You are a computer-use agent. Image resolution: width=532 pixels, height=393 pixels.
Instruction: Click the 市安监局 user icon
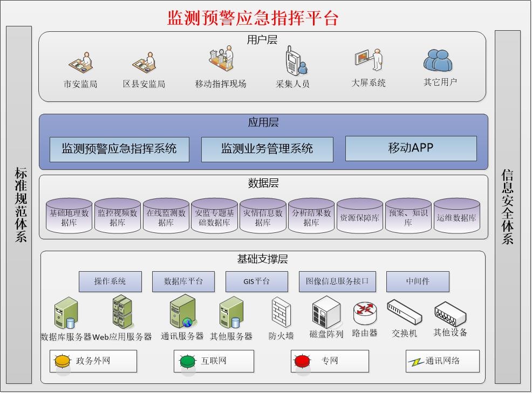coord(81,63)
